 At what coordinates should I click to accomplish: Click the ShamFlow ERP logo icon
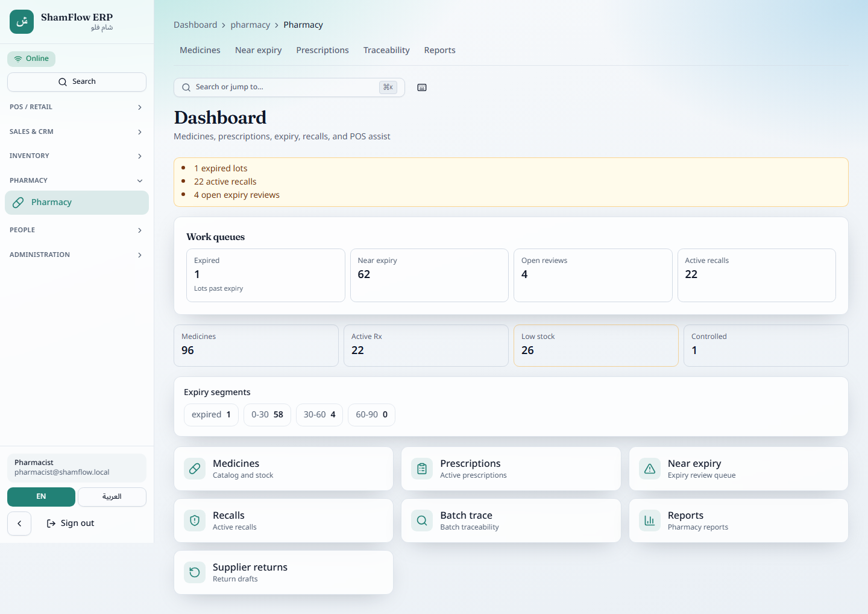pyautogui.click(x=22, y=22)
